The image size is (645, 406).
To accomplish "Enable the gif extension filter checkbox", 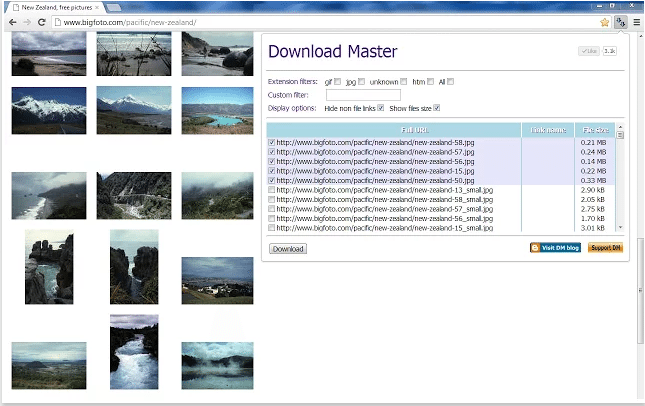I will [337, 81].
